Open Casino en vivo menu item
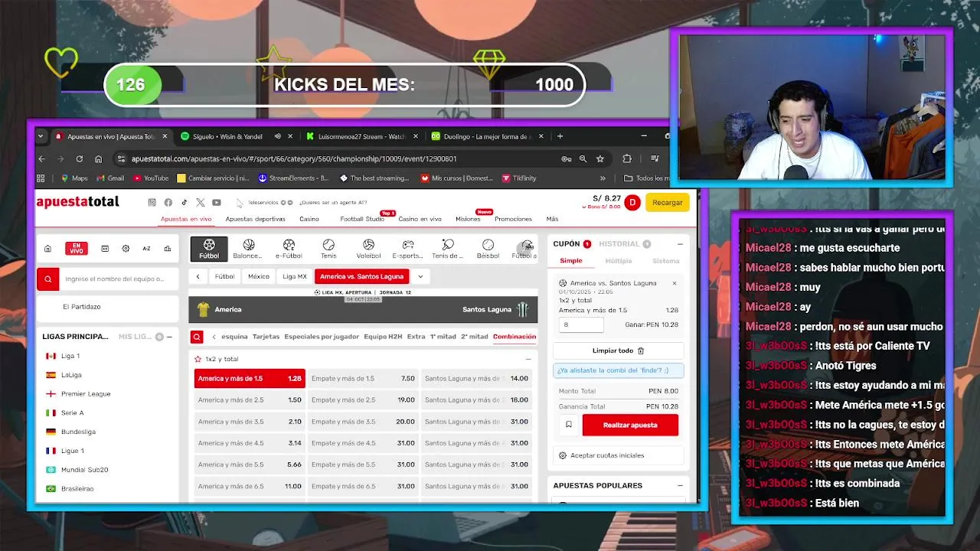The width and height of the screenshot is (980, 551). point(420,219)
